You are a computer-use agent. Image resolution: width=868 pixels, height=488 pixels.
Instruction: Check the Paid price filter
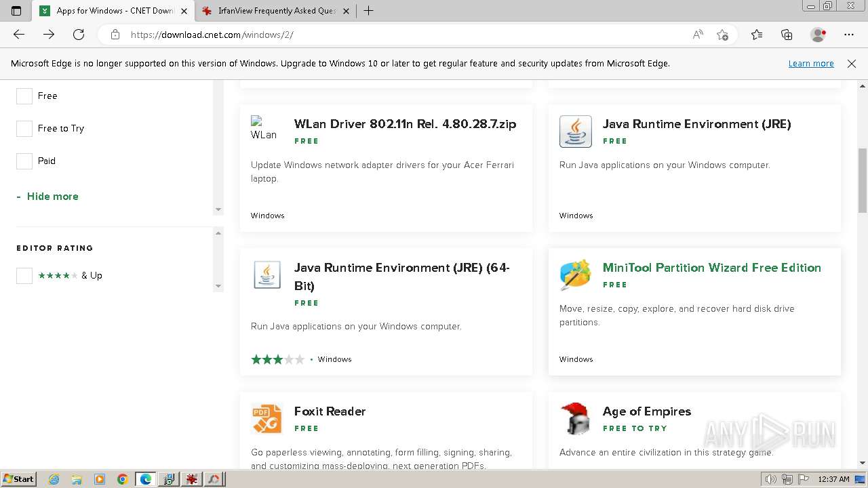(24, 161)
